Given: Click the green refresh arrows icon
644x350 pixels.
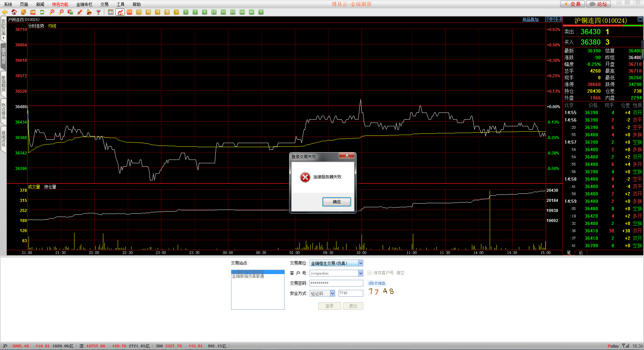Looking at the screenshot, I should point(42,12).
